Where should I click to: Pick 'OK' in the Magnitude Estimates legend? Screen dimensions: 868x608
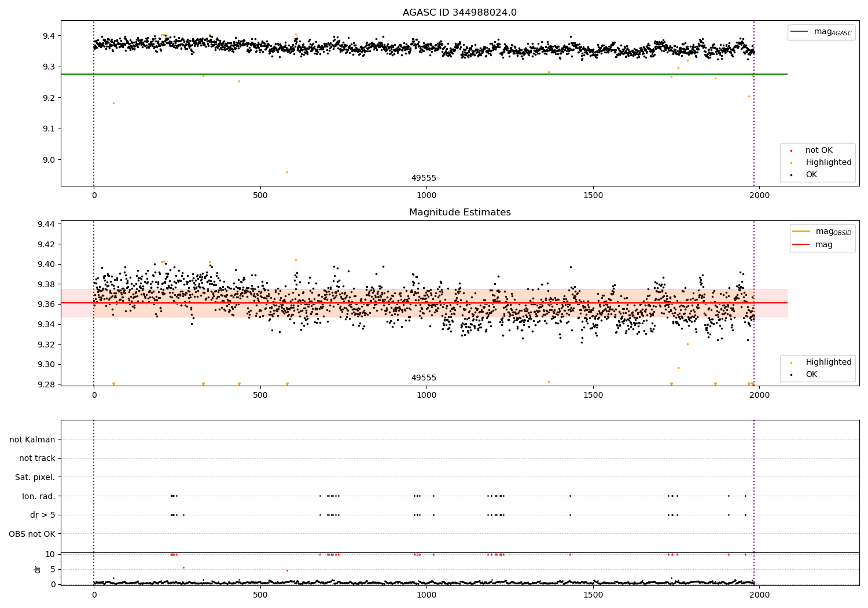811,375
